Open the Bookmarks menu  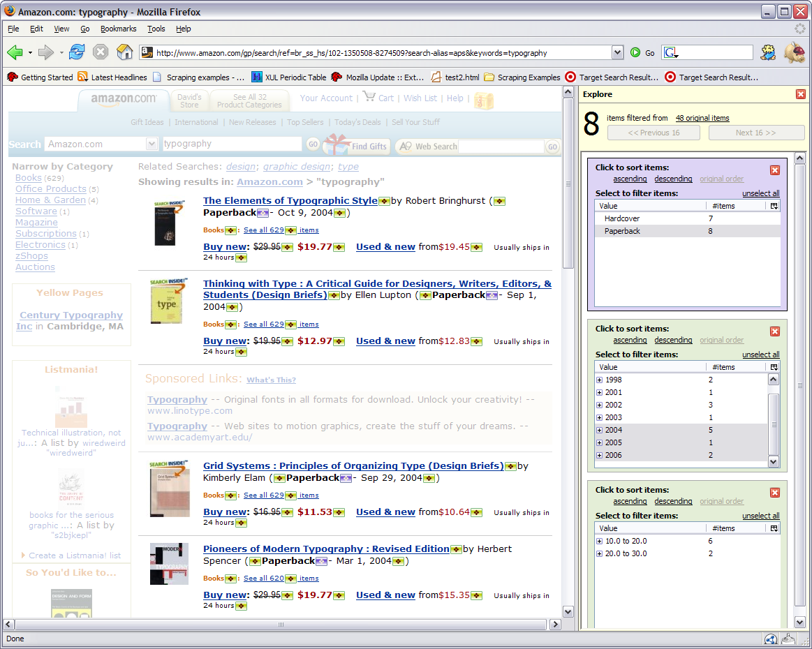coord(118,29)
